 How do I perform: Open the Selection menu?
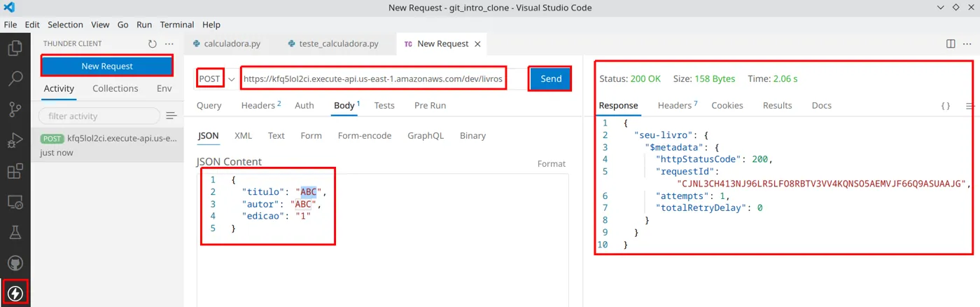(x=65, y=25)
